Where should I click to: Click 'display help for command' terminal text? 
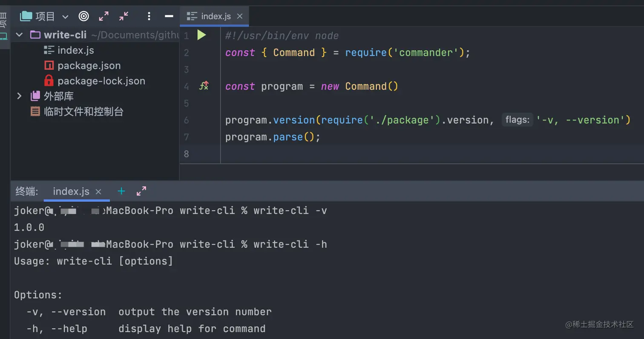point(192,329)
